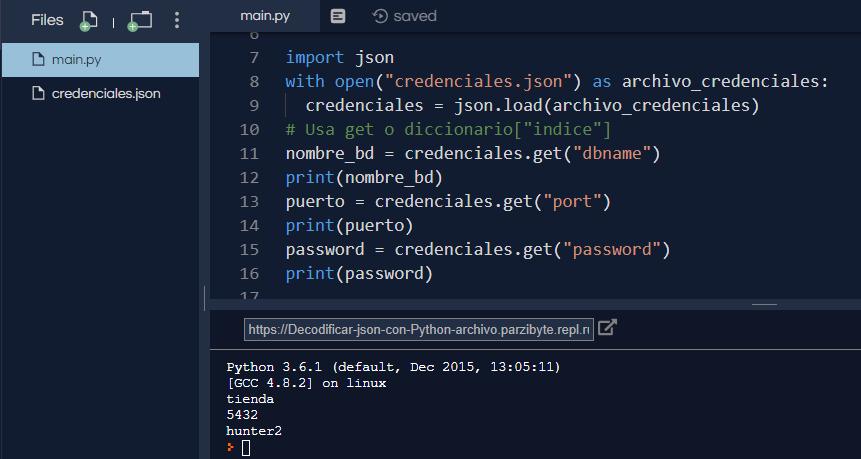
Task: Click the new file icon
Action: [89, 20]
